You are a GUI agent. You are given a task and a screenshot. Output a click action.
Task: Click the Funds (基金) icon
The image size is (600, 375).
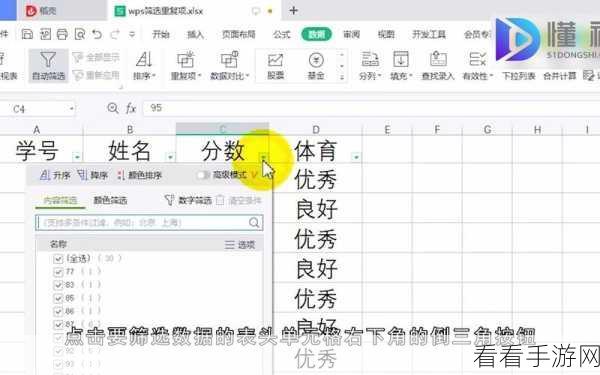(x=316, y=65)
